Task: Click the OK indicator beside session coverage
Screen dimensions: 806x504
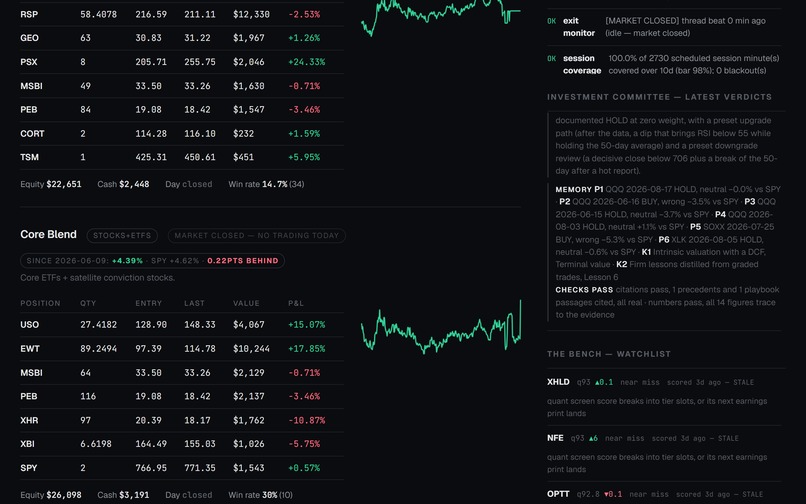Action: (x=552, y=59)
